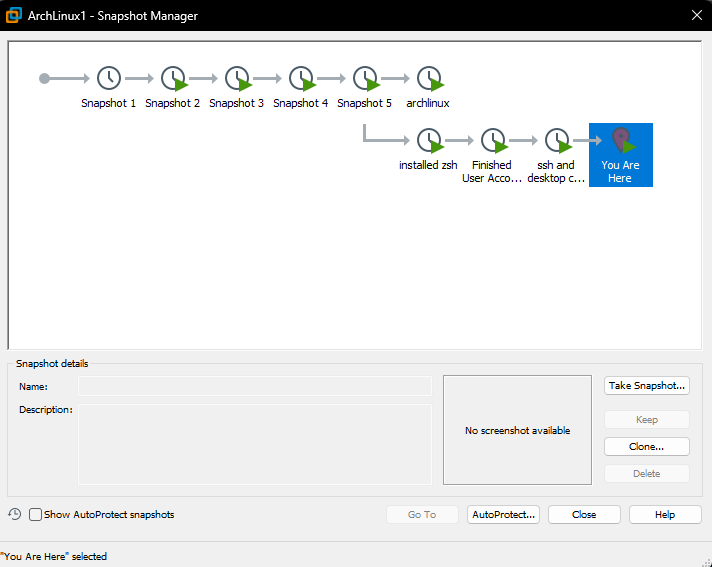Select the Snapshot 5 icon

coord(365,78)
